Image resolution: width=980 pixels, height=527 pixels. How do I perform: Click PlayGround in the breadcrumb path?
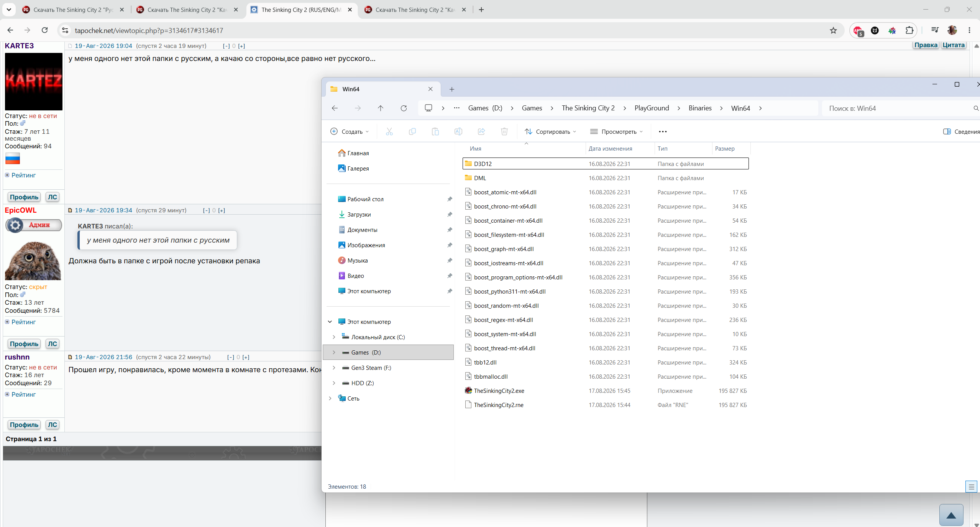(652, 108)
